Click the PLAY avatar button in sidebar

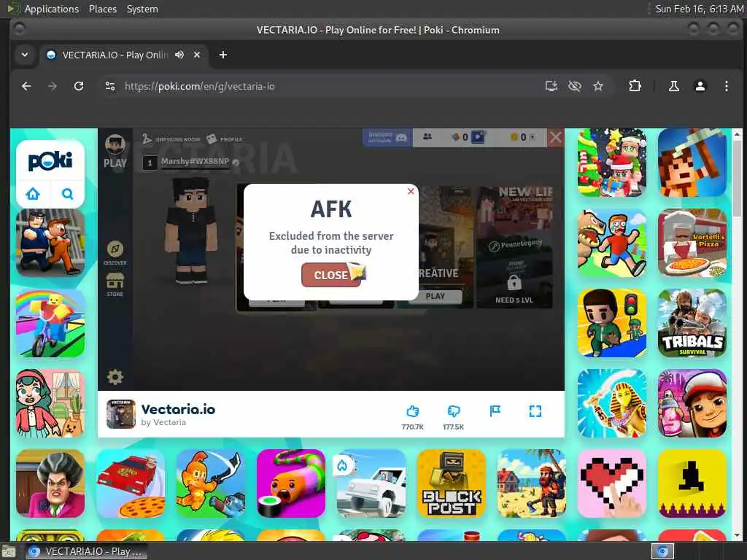pyautogui.click(x=115, y=152)
